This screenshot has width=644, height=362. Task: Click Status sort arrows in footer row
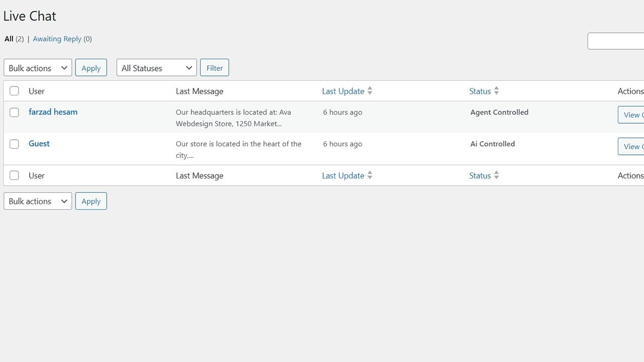(496, 175)
